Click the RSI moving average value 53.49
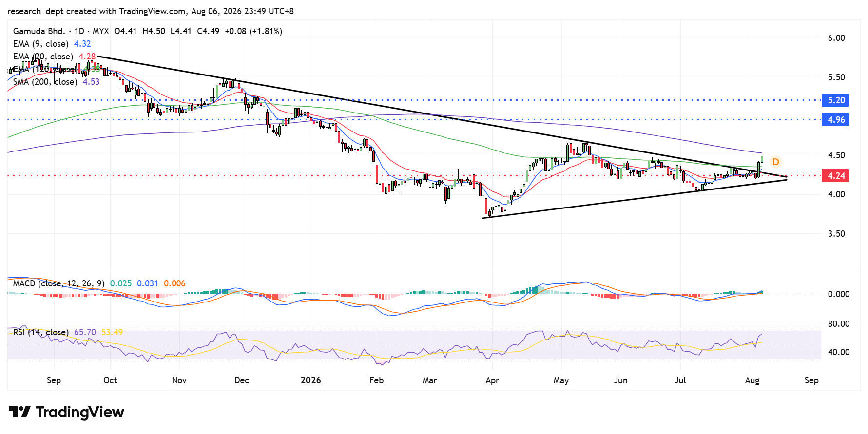Viewport: 868px width, 434px height. pos(112,332)
